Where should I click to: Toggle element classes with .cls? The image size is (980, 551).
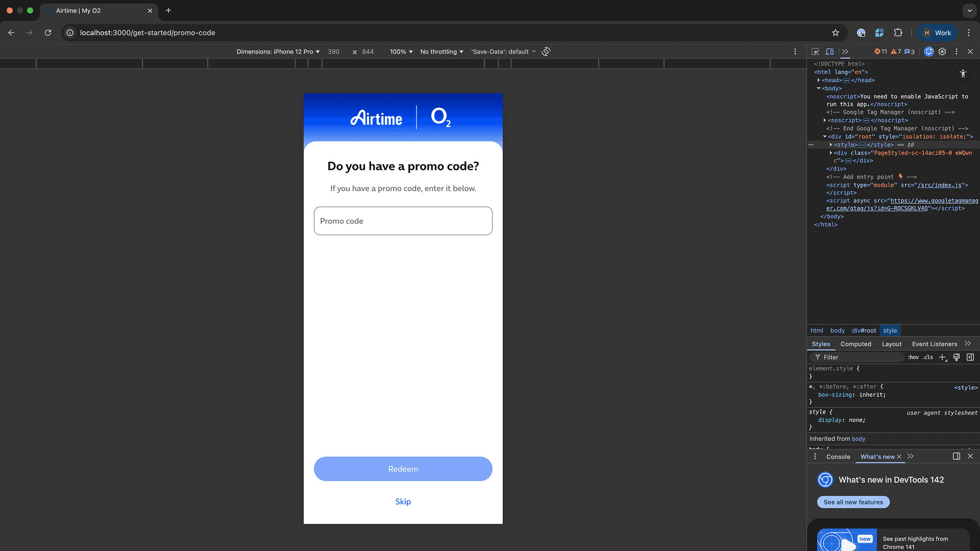[927, 357]
